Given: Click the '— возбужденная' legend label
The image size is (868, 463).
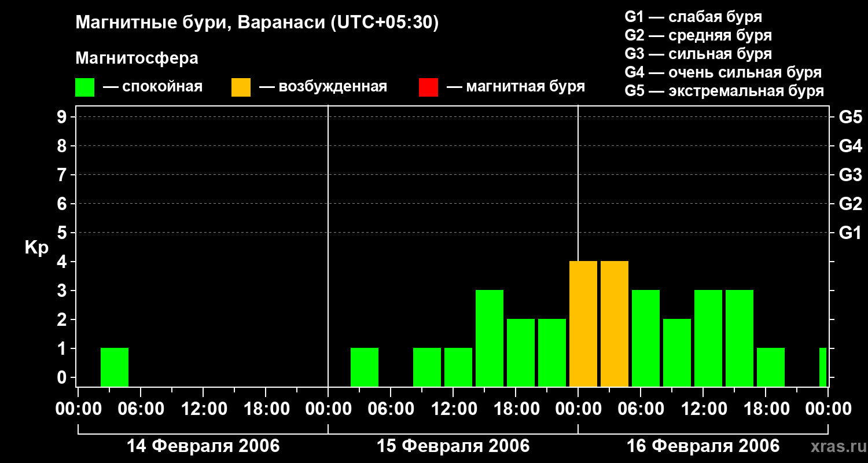Looking at the screenshot, I should tap(323, 87).
